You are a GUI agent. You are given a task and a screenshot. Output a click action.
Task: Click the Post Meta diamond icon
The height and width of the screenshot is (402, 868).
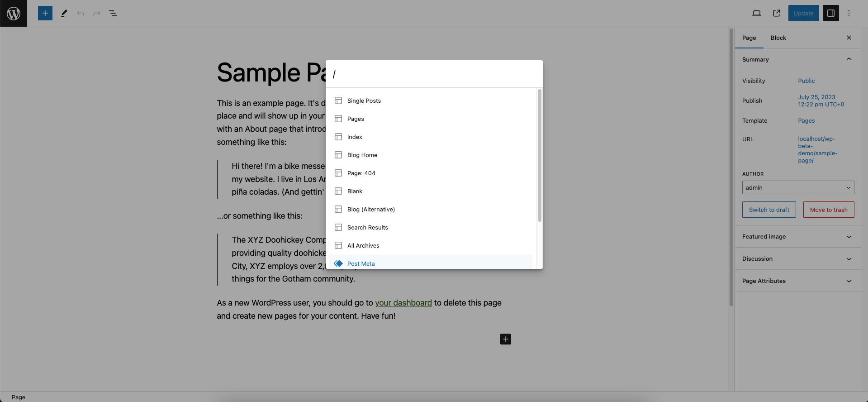(338, 263)
